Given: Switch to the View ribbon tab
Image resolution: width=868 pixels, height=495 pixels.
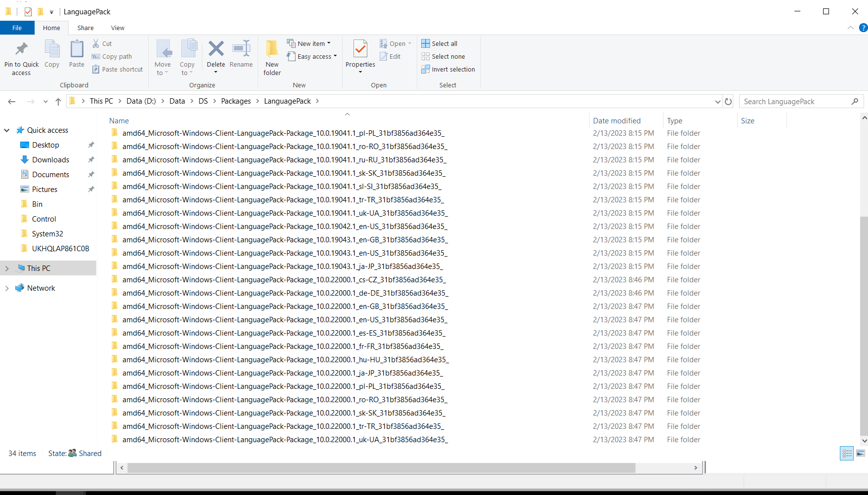Looking at the screenshot, I should point(118,28).
